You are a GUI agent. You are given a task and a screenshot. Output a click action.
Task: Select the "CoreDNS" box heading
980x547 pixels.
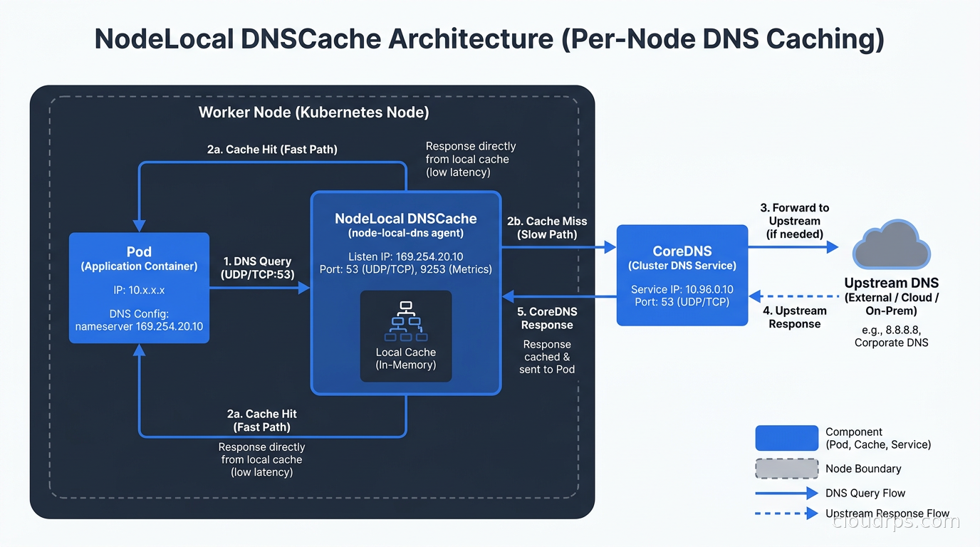point(682,251)
